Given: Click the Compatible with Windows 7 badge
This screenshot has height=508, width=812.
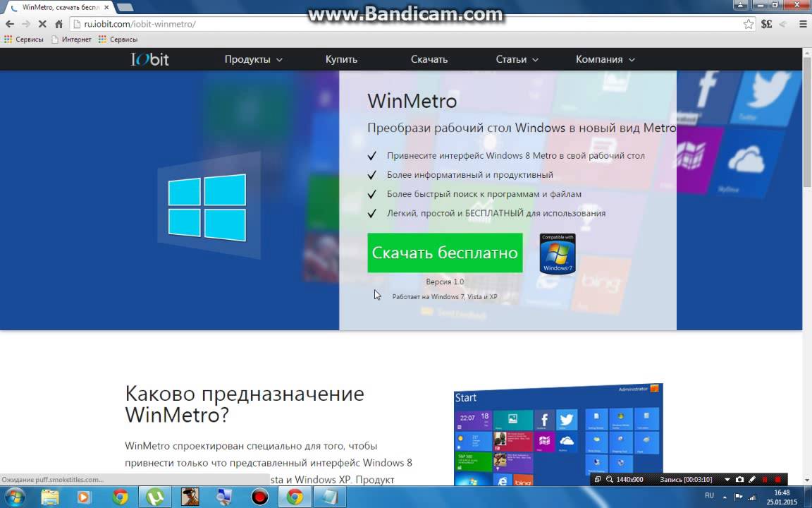Looking at the screenshot, I should (558, 253).
